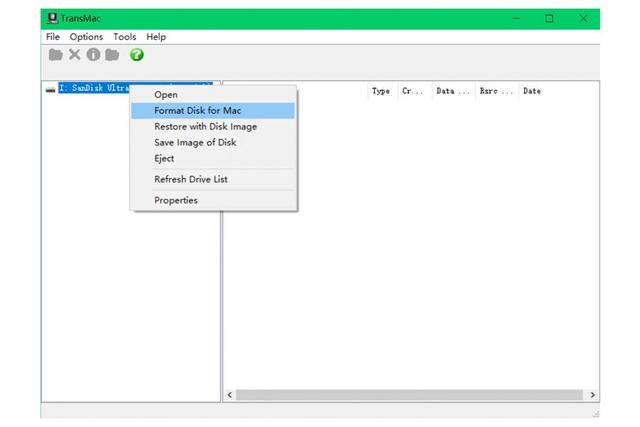Viewport: 640px width, 427px height.
Task: Select Format Disk for Mac
Action: click(213, 111)
